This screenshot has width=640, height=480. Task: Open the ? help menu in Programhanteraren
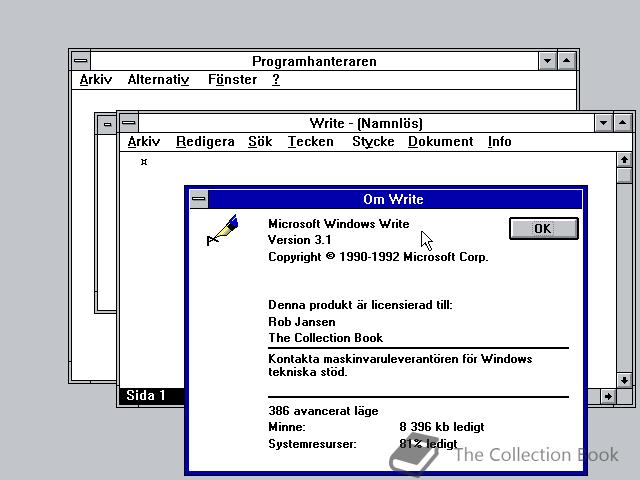click(x=276, y=79)
